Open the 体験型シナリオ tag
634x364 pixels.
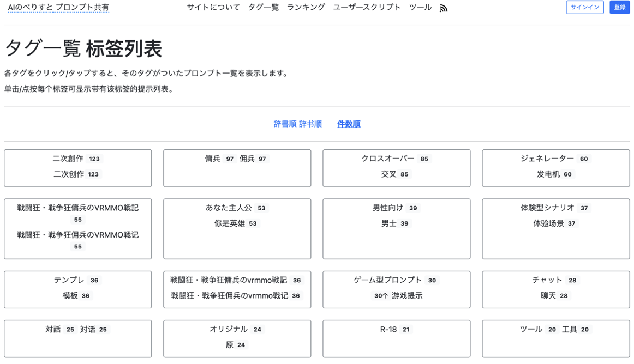(555, 228)
